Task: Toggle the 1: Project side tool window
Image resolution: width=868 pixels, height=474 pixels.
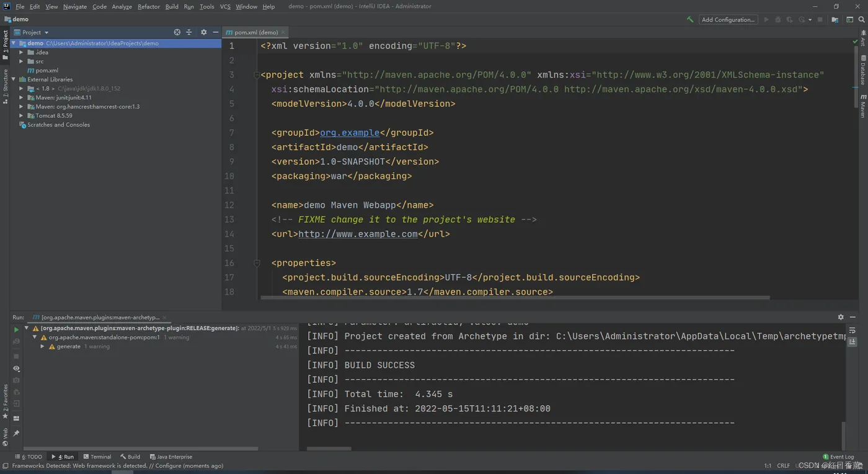Action: click(x=5, y=45)
